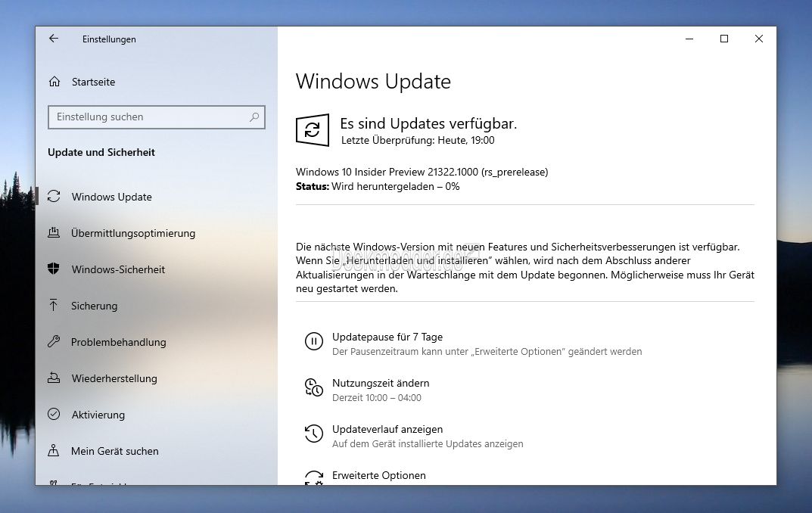Click the update status sync icon
Image resolution: width=812 pixels, height=513 pixels.
313,130
